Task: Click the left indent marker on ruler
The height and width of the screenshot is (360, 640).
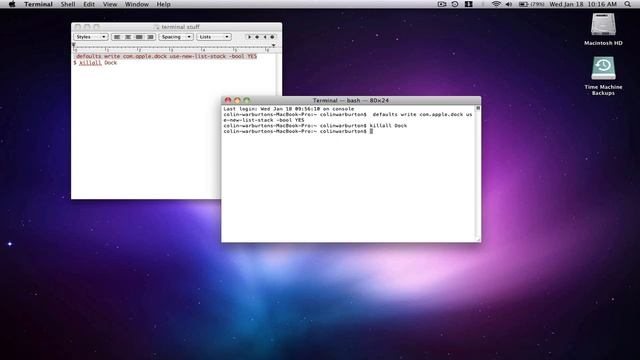Action: coord(74,45)
